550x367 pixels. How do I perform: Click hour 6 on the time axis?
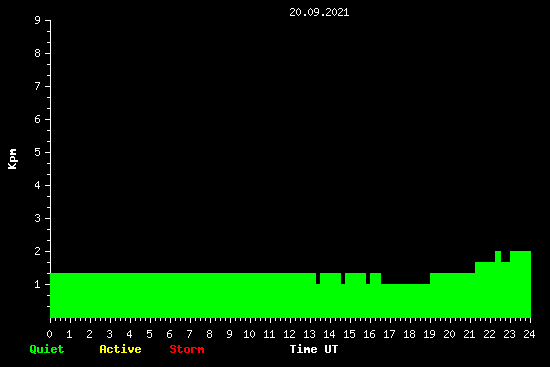coord(169,334)
